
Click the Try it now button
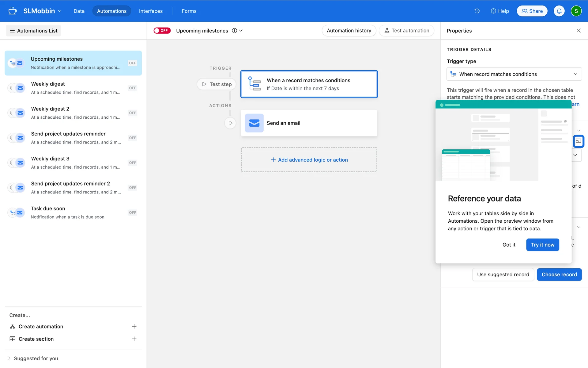(542, 245)
